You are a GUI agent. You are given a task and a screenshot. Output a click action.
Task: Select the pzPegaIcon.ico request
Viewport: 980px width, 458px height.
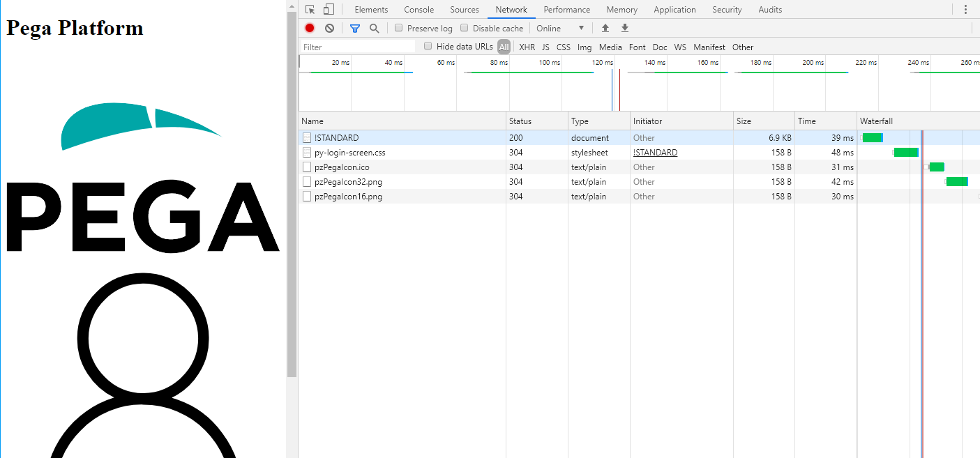(x=639, y=167)
